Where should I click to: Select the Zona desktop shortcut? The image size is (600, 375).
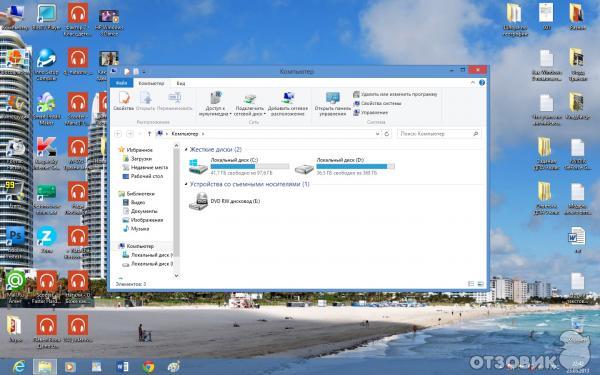pyautogui.click(x=46, y=241)
